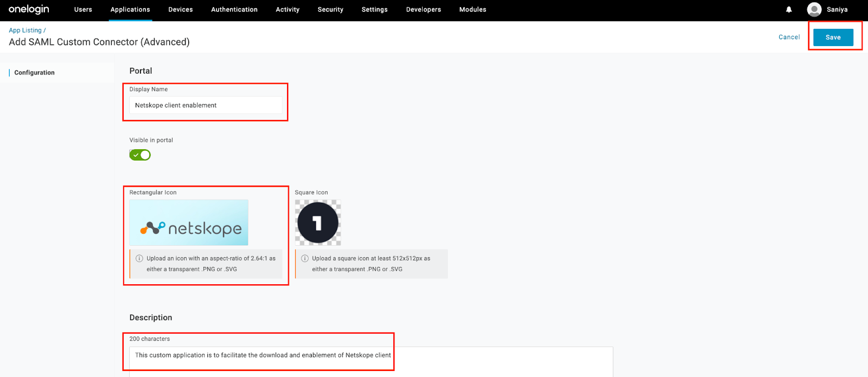
Task: Open the Applications menu
Action: pos(130,9)
